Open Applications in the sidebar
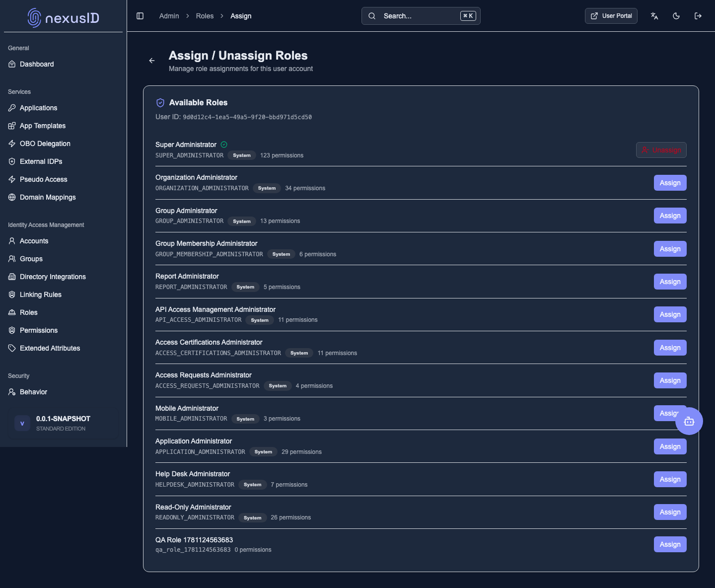The height and width of the screenshot is (588, 715). 63,108
